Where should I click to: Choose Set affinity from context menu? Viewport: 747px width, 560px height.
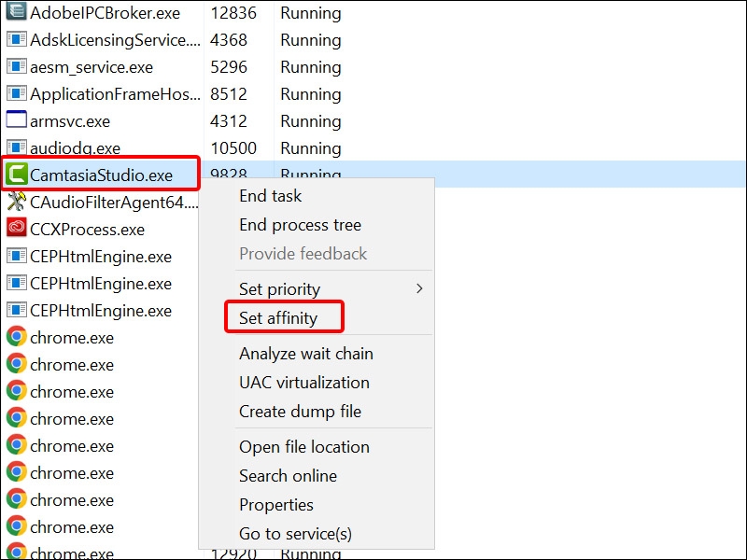[278, 318]
